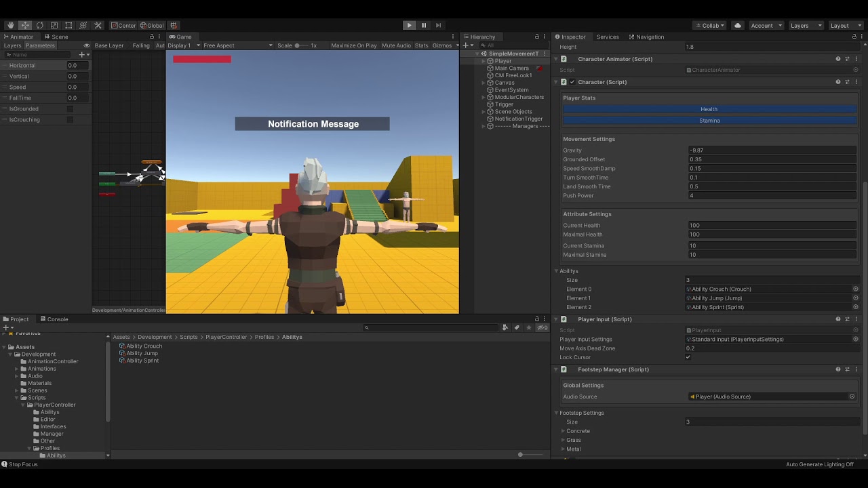This screenshot has width=868, height=488.
Task: Toggle Maximize On Play
Action: pos(353,45)
